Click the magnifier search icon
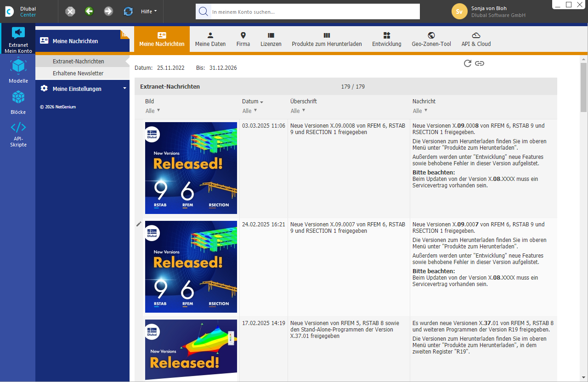The height and width of the screenshot is (382, 588). [x=203, y=11]
